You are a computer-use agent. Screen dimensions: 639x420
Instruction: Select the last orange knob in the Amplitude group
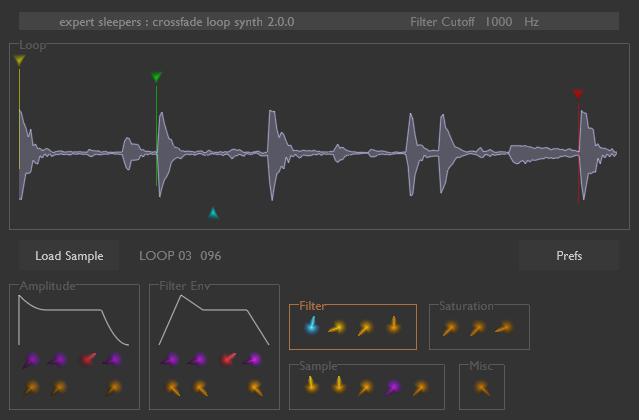click(x=113, y=387)
